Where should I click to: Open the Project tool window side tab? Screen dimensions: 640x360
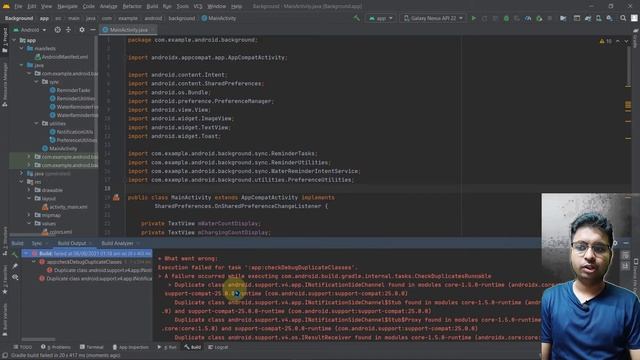4,40
